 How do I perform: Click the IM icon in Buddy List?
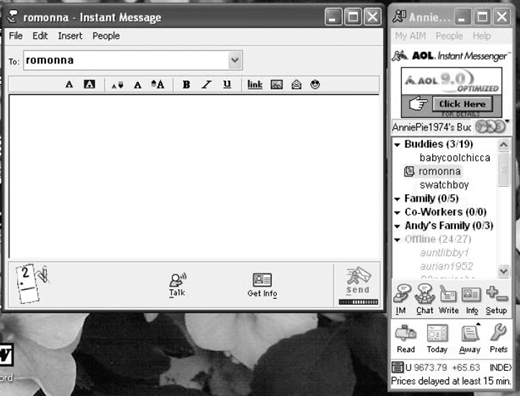402,299
